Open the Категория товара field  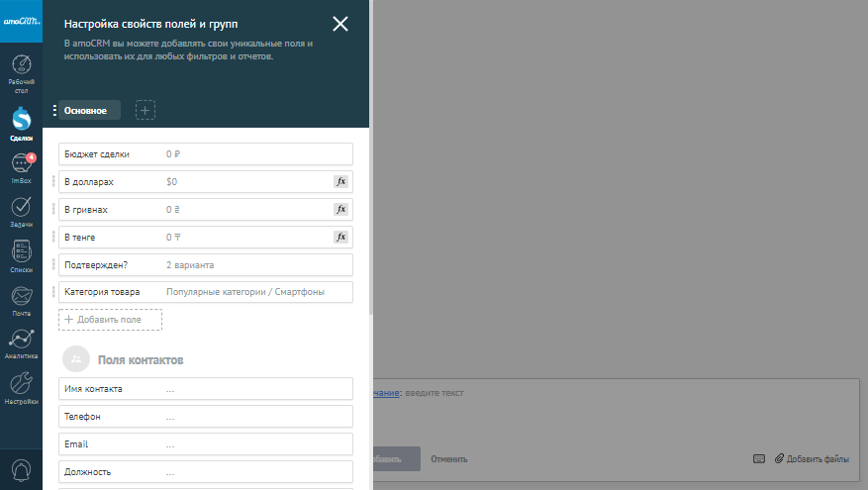tap(206, 292)
